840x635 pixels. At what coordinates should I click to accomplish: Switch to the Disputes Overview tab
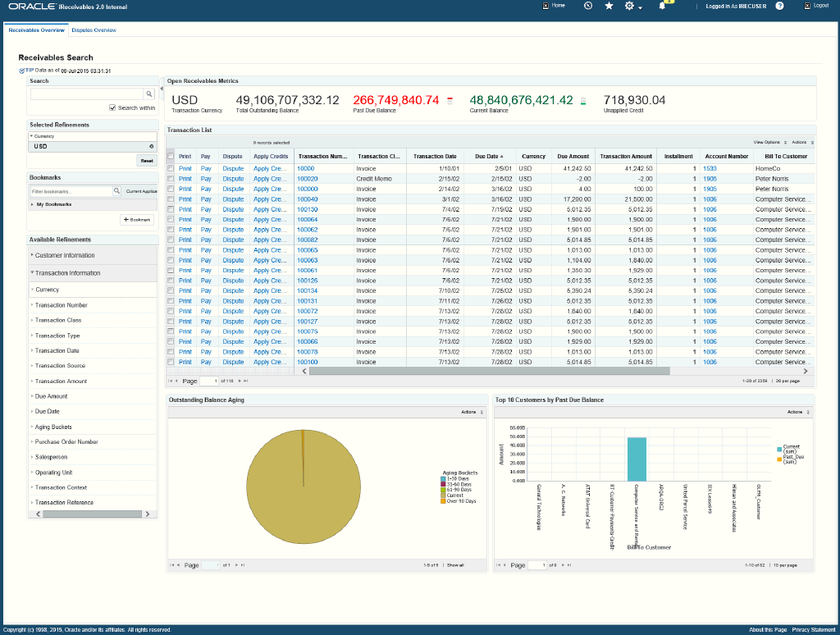coord(94,30)
